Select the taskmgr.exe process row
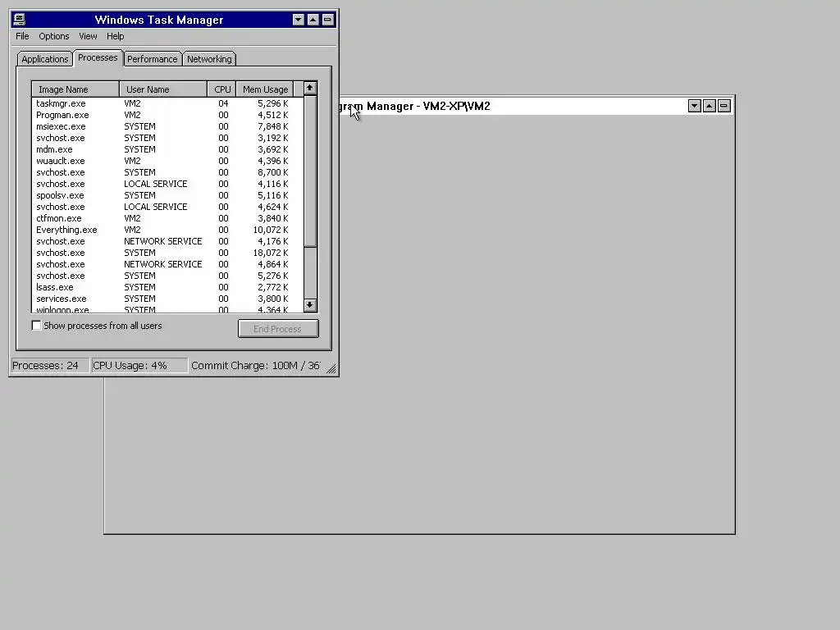 [x=167, y=103]
